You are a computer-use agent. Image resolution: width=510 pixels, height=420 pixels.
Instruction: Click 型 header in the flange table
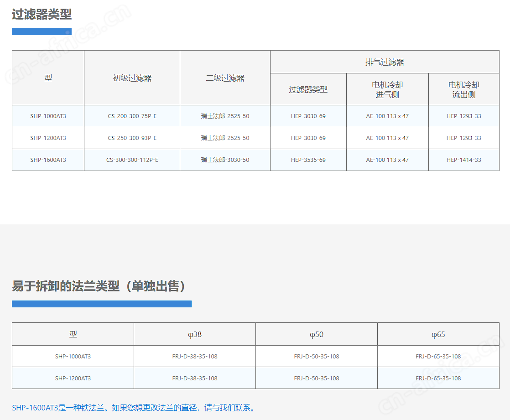click(73, 334)
